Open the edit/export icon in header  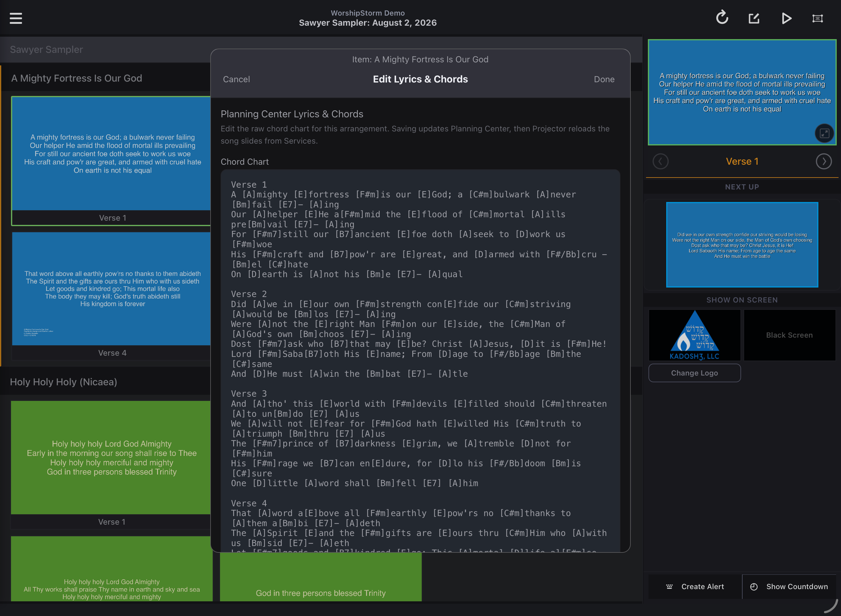point(754,18)
